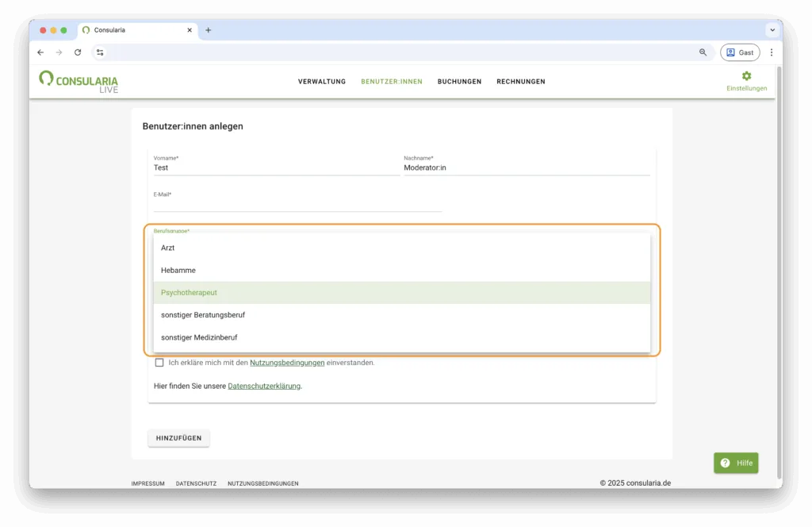Click the green Hilfe button

[x=736, y=463]
